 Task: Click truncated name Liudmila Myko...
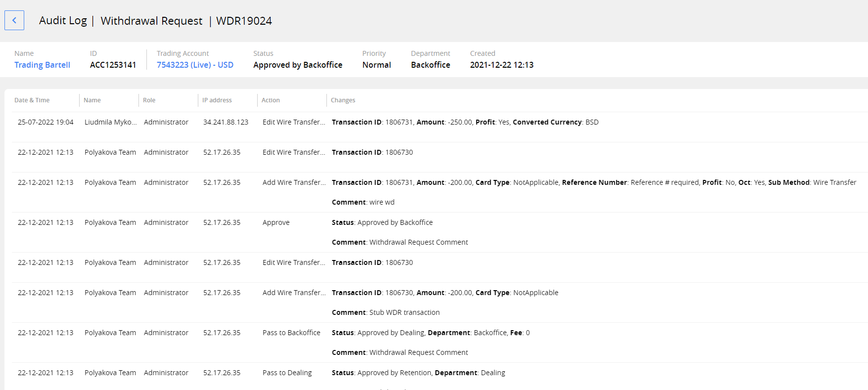coord(110,122)
